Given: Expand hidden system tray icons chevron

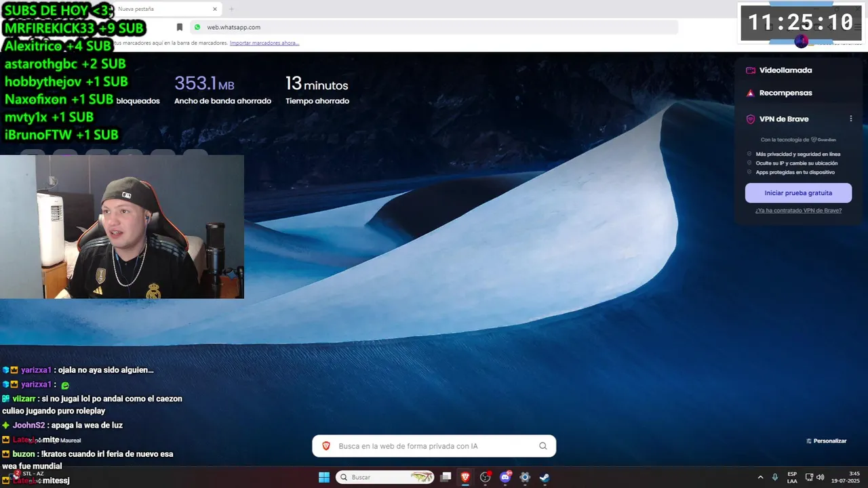Looking at the screenshot, I should point(760,477).
